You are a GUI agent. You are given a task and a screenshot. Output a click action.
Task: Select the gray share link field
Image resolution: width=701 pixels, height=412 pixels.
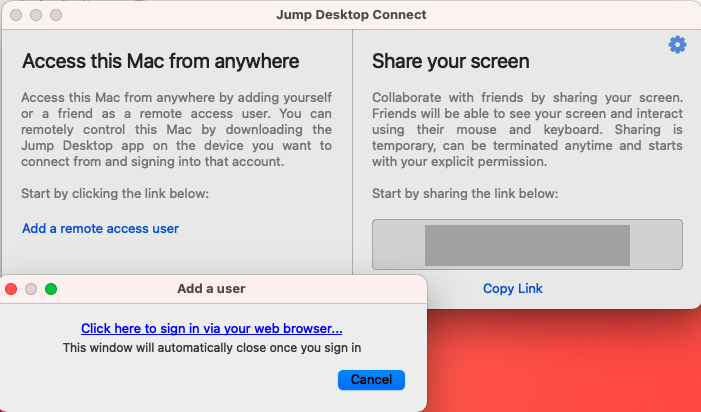[x=527, y=245]
